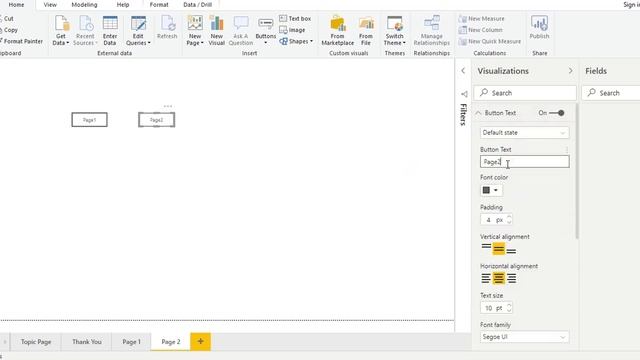
Task: Open the Font family dropdown
Action: (x=524, y=337)
